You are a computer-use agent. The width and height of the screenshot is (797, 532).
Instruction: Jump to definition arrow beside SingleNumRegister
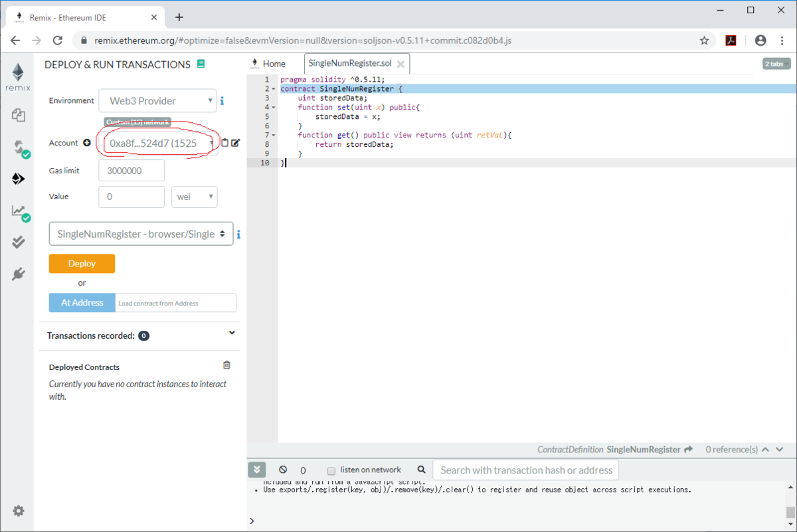coord(688,450)
